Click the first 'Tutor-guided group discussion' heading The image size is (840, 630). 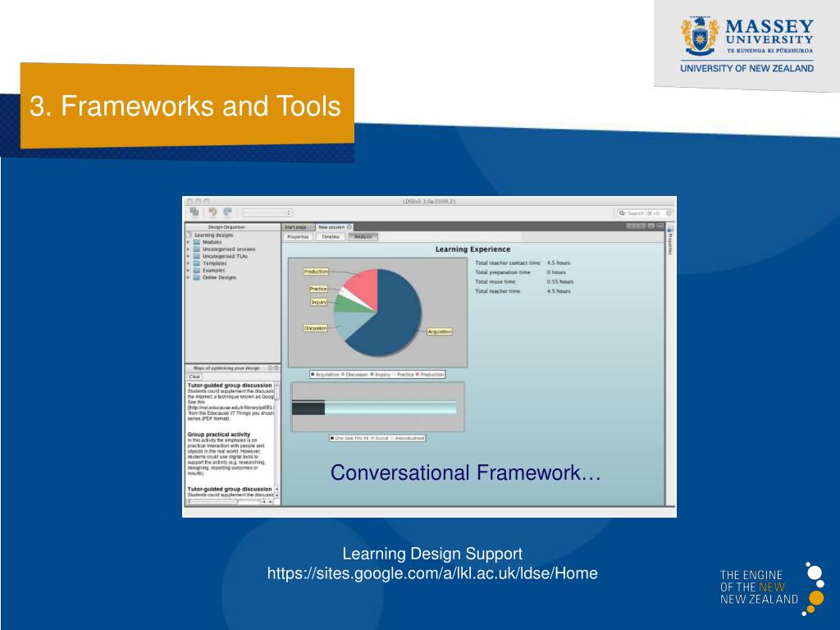(x=230, y=386)
